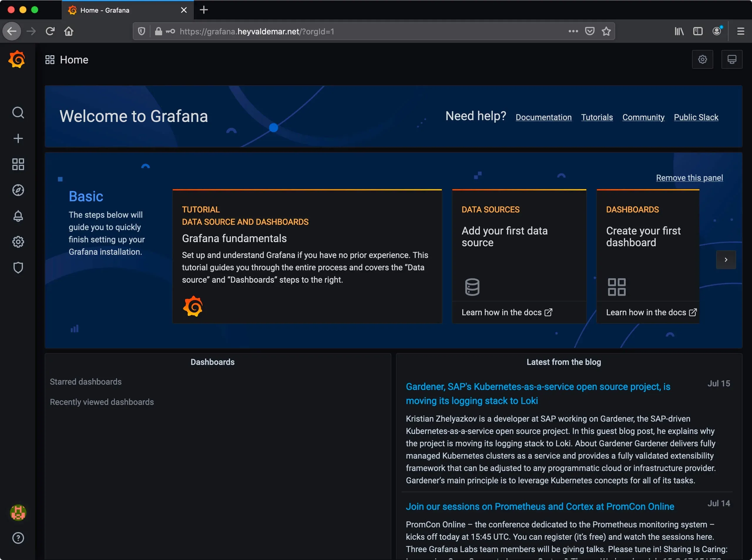
Task: Click the browser home icon
Action: (x=69, y=31)
